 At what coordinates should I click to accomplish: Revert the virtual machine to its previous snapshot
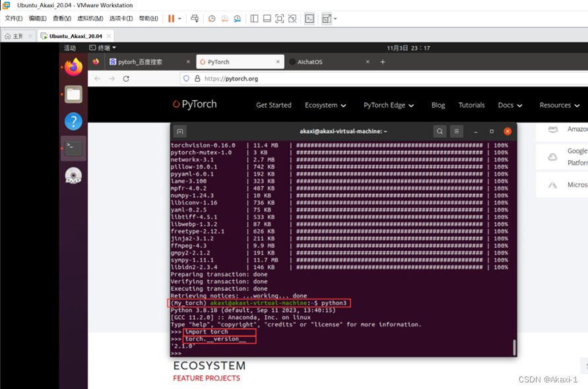coord(224,18)
